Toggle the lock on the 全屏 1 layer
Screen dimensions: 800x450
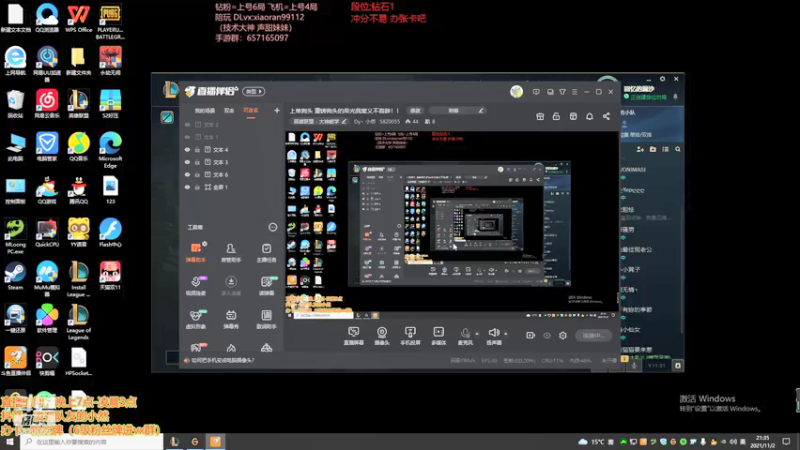(x=197, y=187)
